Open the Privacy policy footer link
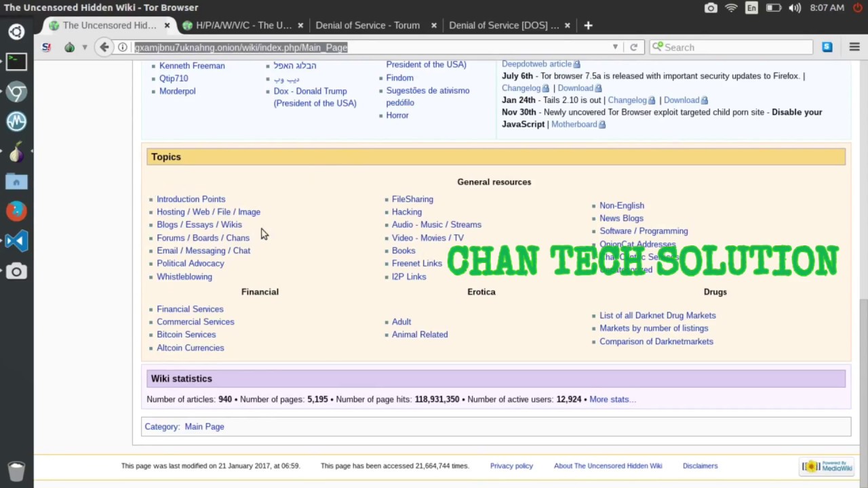Screen dimensions: 868x488 pos(511,466)
